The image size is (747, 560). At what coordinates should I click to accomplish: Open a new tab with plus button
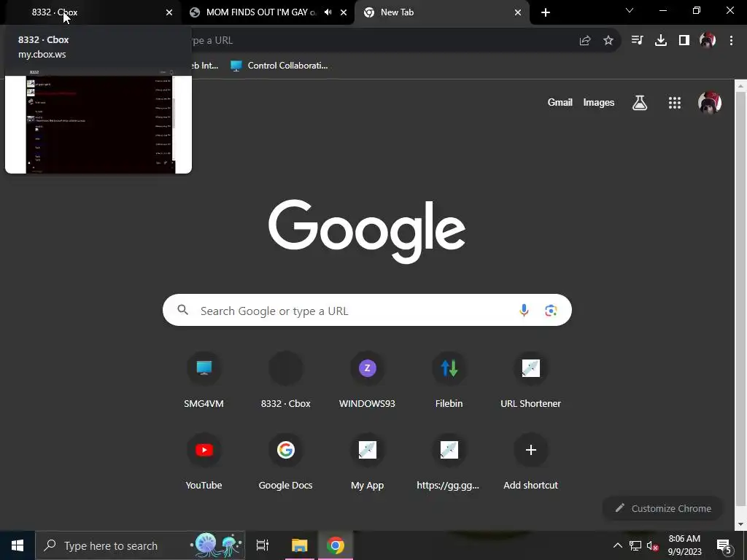(546, 12)
